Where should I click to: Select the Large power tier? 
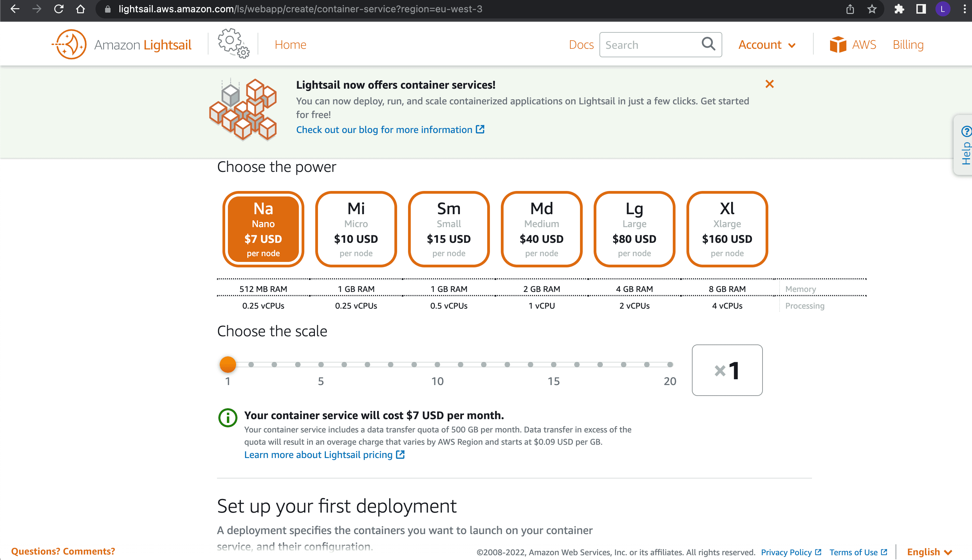tap(634, 227)
